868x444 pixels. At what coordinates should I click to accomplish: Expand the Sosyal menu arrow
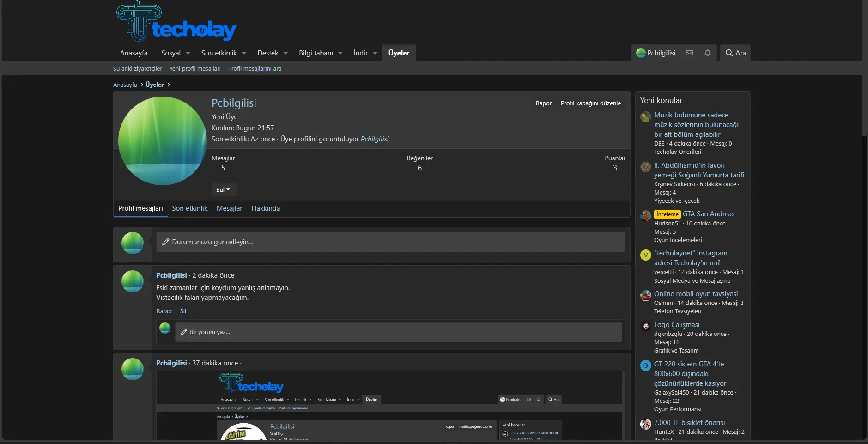click(x=188, y=53)
